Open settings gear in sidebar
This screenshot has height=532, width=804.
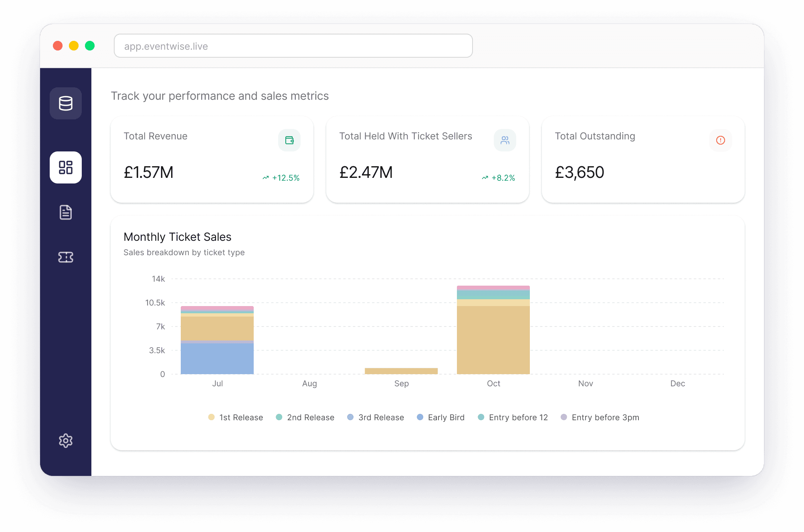point(66,441)
